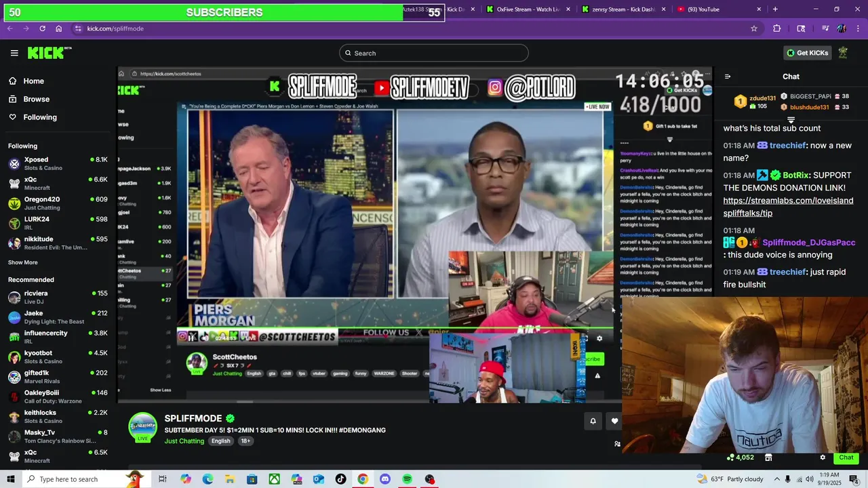Click the SPLIFFMODE channel name
This screenshot has height=488, width=868.
click(193, 418)
